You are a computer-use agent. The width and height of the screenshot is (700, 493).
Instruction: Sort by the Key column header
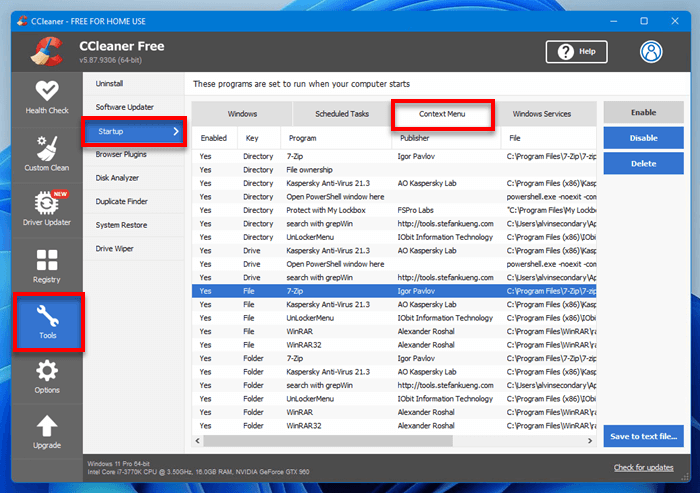259,138
